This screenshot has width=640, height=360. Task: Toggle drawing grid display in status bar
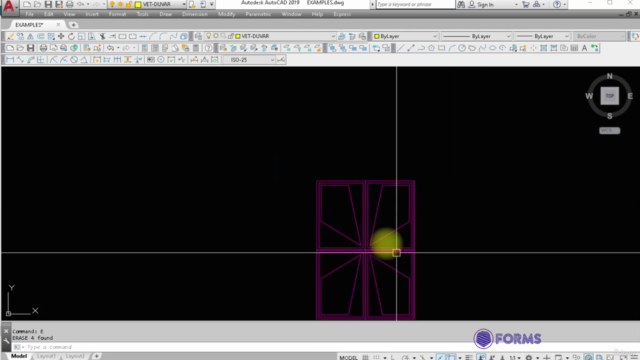click(x=365, y=357)
